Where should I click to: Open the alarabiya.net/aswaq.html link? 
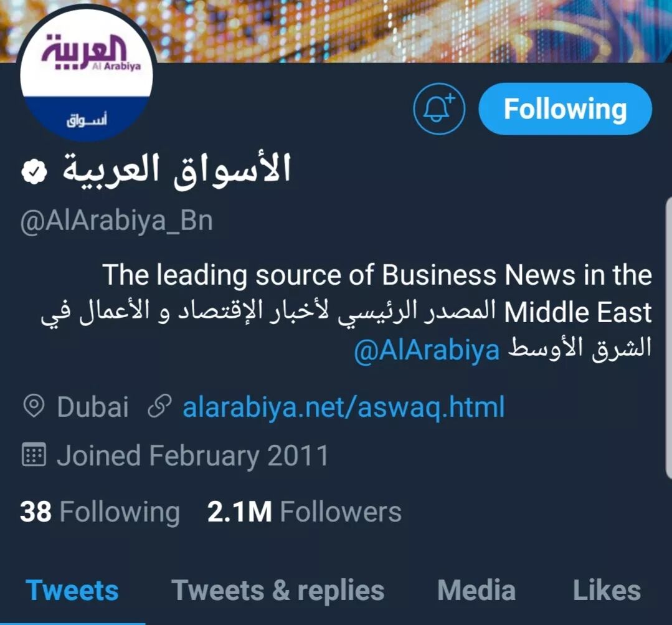[343, 407]
